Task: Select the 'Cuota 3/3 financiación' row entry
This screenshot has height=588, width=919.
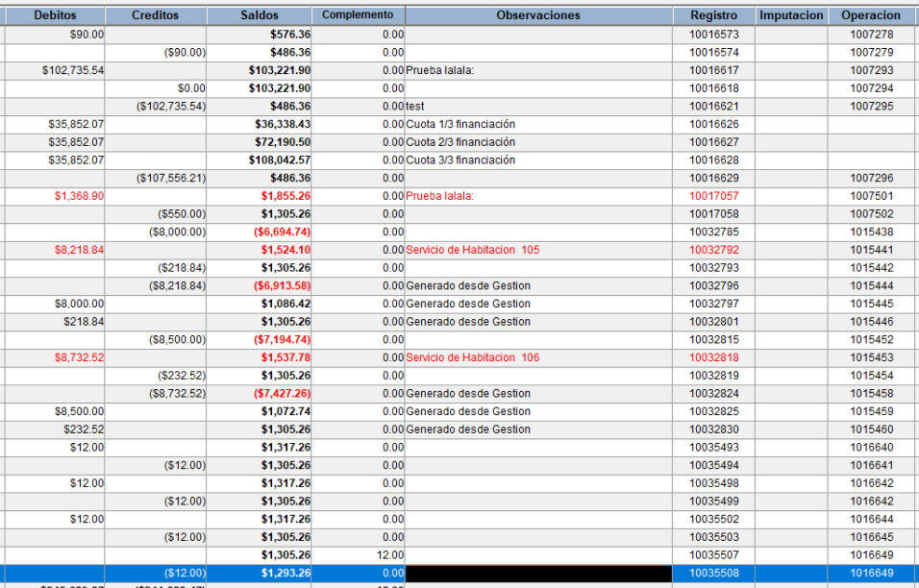Action: pyautogui.click(x=460, y=160)
